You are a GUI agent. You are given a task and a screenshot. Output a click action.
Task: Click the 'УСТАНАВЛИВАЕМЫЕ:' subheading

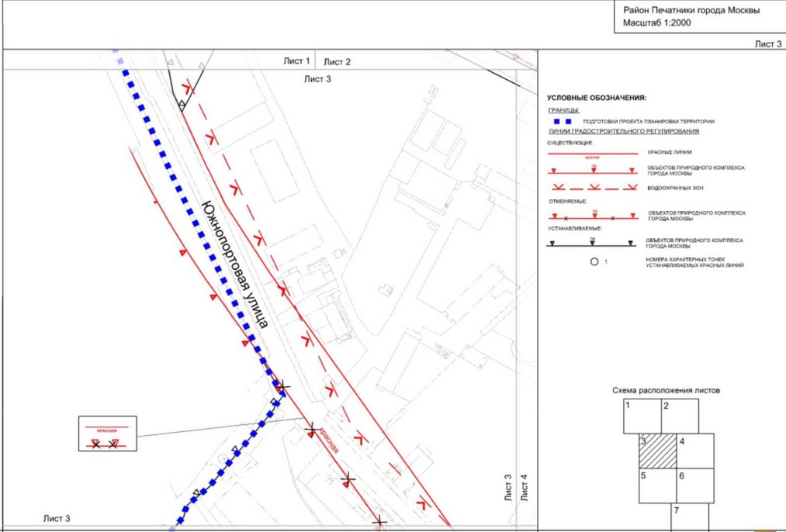click(x=574, y=229)
